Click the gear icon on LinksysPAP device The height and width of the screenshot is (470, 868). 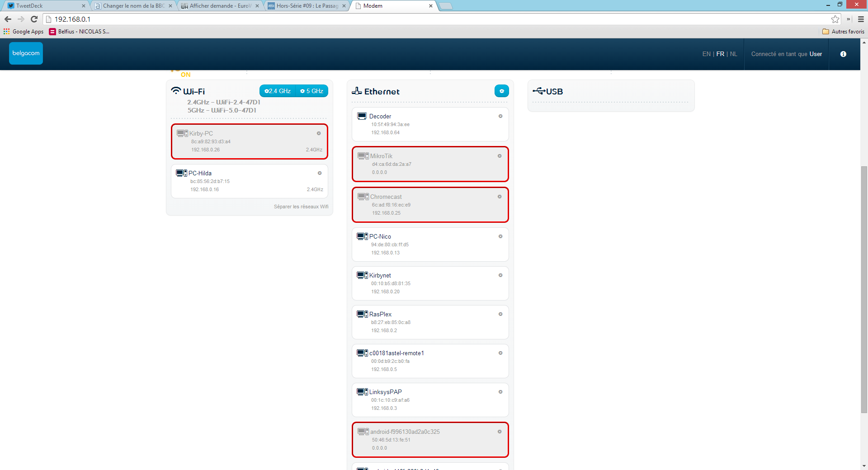click(500, 392)
